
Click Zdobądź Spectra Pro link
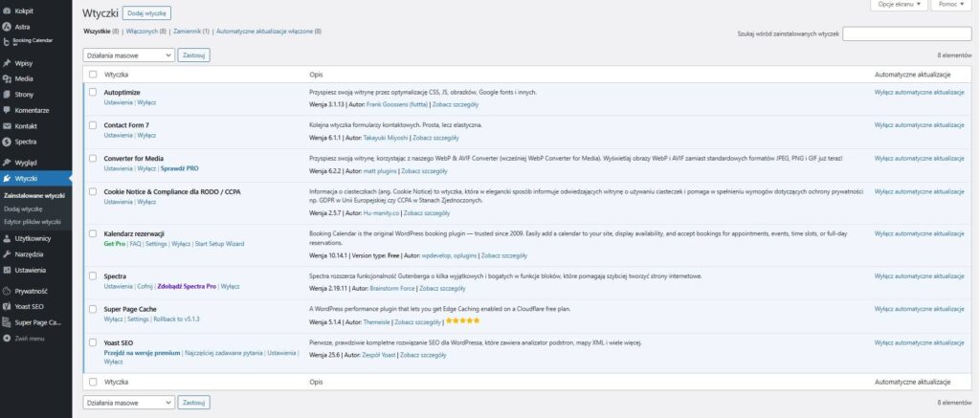[187, 286]
